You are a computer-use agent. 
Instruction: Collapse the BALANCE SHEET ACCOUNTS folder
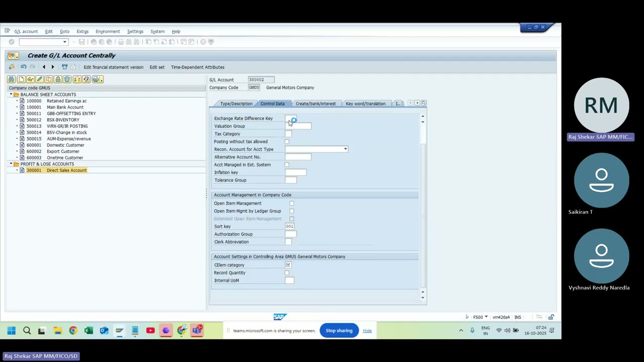(x=11, y=95)
